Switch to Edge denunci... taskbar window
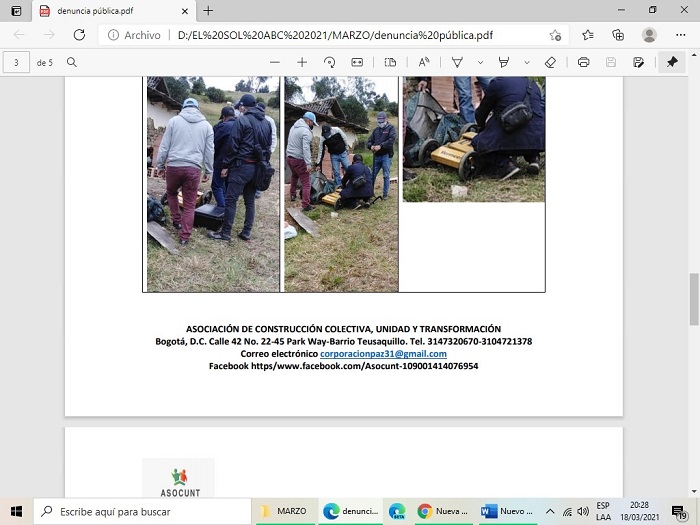 350,512
